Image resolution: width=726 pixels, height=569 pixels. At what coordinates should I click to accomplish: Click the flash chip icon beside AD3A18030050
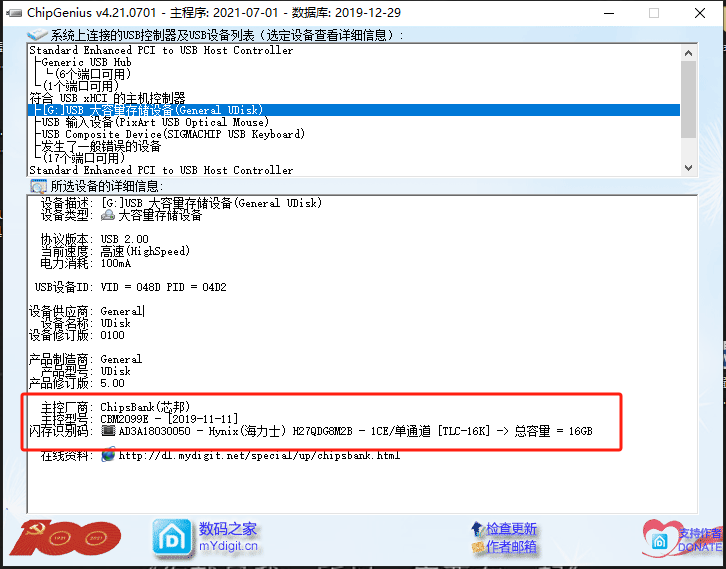[108, 431]
